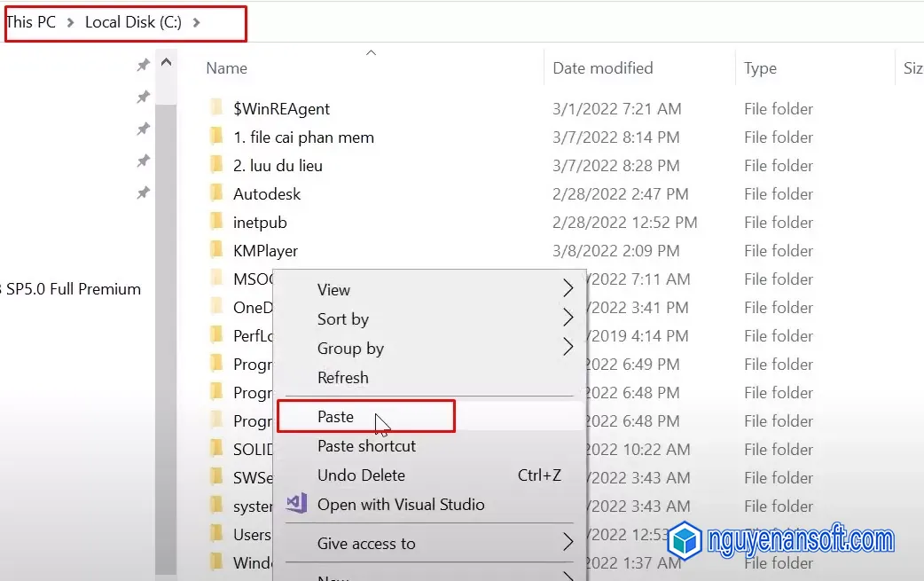Select Paste shortcut in the context menu
The image size is (924, 581).
(x=366, y=445)
